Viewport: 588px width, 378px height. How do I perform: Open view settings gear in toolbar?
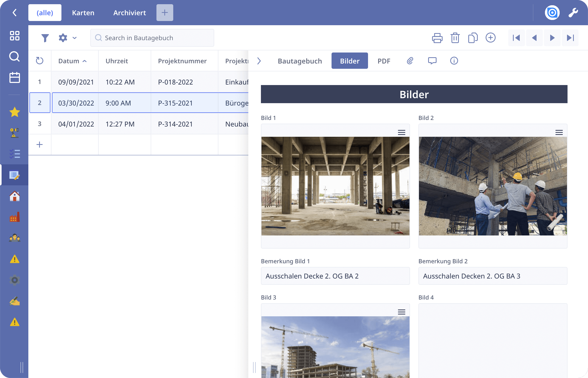tap(63, 38)
